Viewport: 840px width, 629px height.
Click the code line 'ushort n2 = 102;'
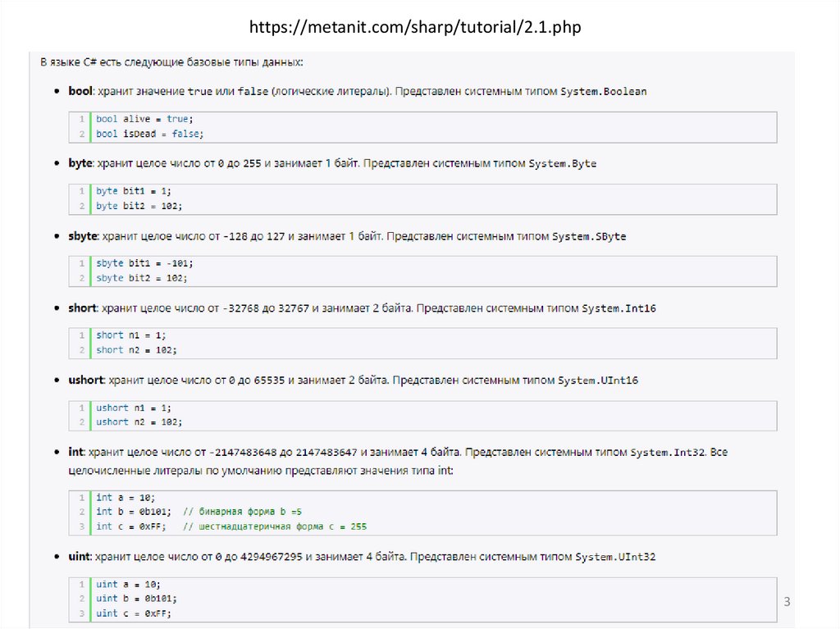point(139,422)
